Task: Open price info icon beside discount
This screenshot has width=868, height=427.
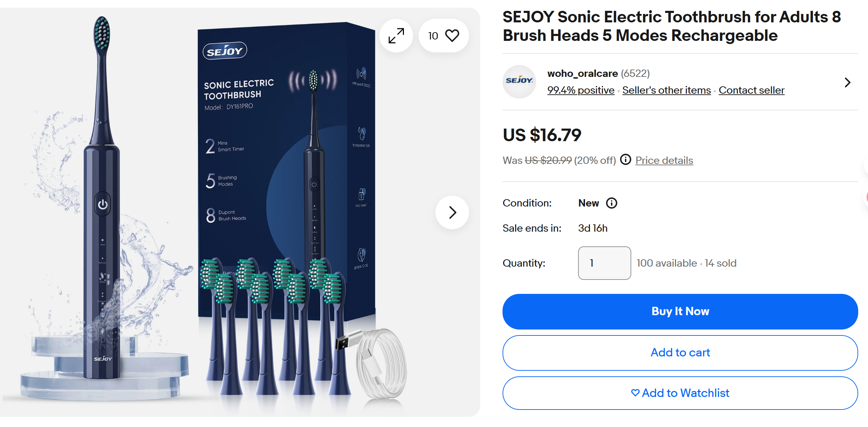Action: click(626, 160)
